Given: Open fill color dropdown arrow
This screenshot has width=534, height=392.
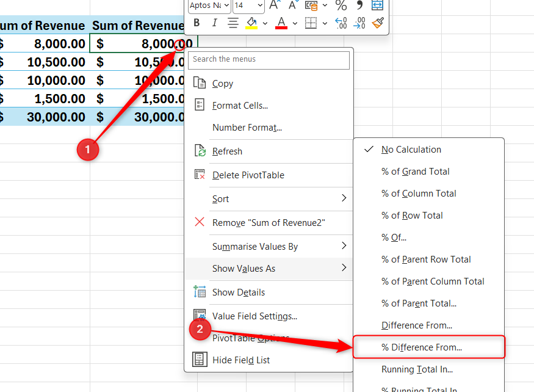Looking at the screenshot, I should click(265, 24).
